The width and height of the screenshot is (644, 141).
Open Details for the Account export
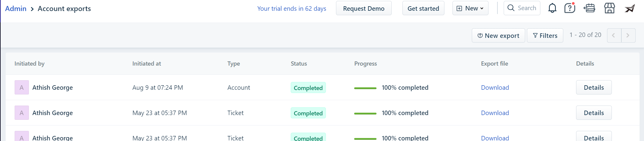tap(594, 87)
